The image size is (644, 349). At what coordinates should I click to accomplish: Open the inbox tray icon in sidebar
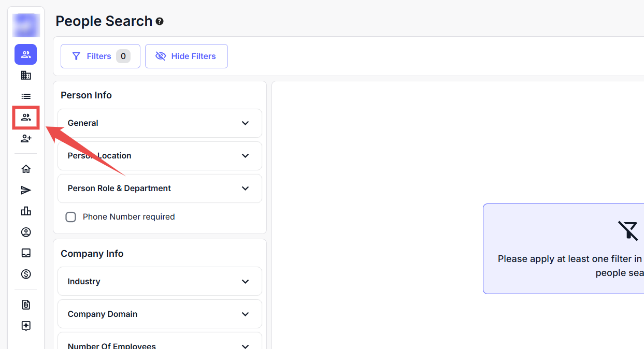26,253
